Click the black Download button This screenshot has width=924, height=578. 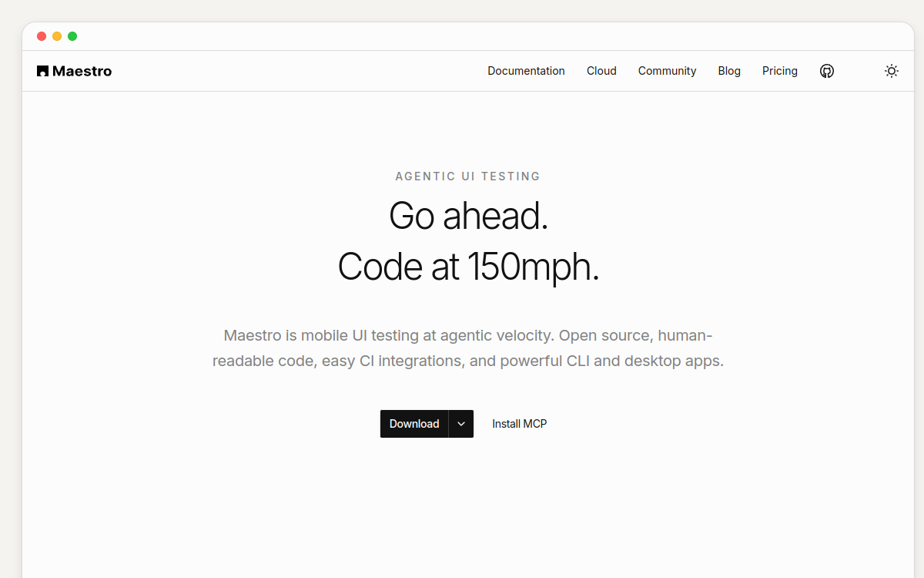pos(414,424)
